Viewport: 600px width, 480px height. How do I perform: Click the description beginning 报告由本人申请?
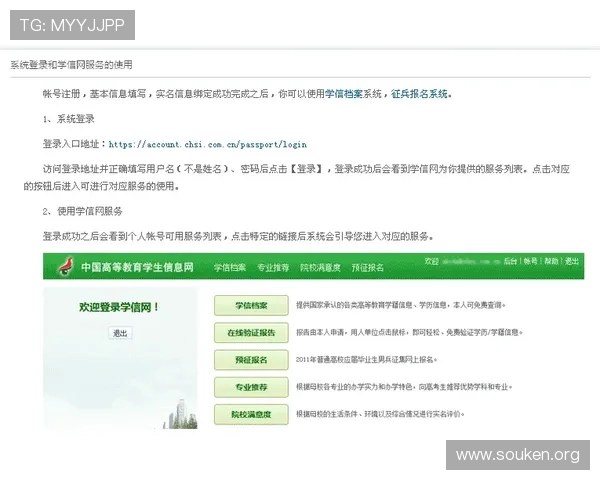(409, 332)
